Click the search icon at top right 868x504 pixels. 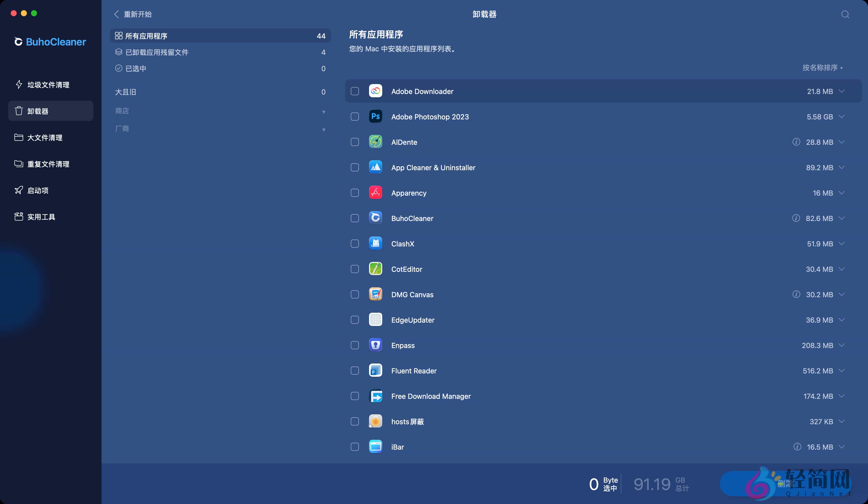[845, 14]
